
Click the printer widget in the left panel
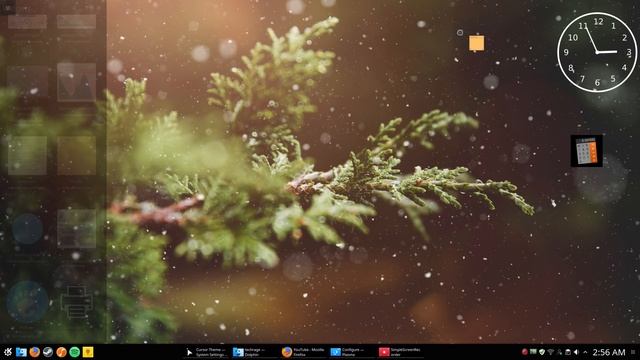click(x=76, y=302)
